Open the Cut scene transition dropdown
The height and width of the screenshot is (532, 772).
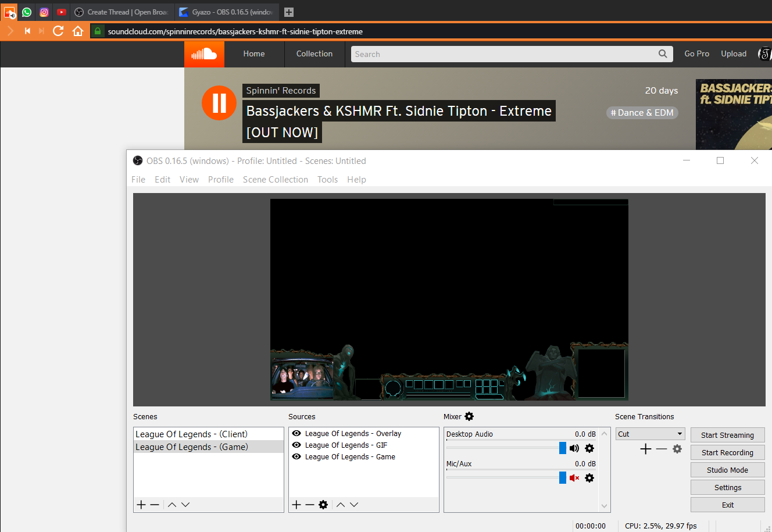click(x=651, y=434)
